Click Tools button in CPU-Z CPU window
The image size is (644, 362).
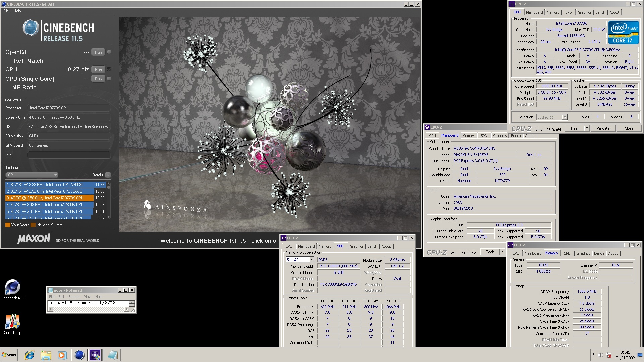click(x=575, y=128)
